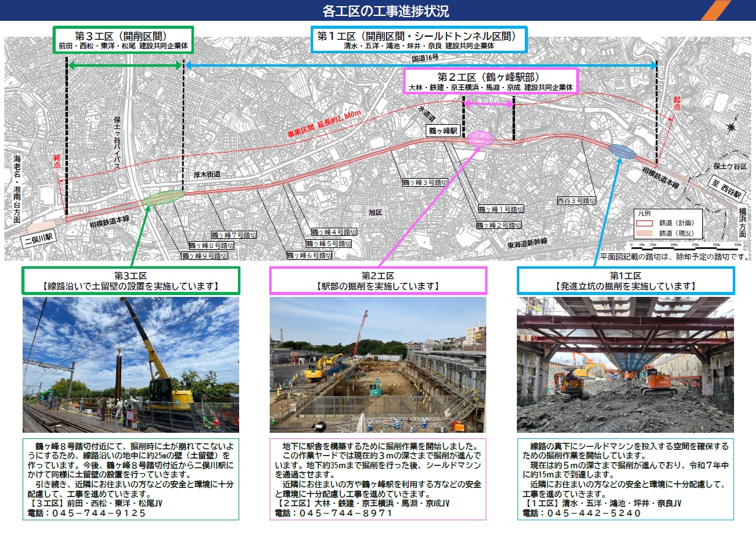Click the blue ellipse marking the 第1工区 shaft
Viewport: 756px width, 535px height.
(623, 151)
